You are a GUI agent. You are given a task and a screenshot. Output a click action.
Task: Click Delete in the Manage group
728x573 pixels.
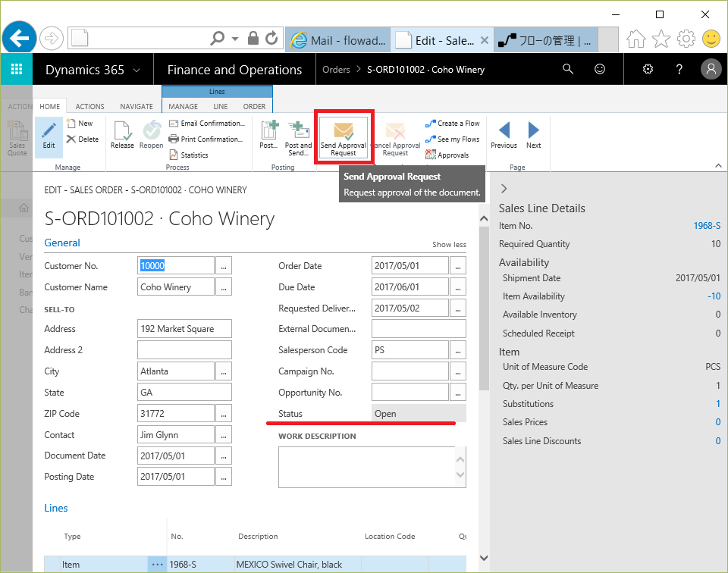(x=83, y=139)
